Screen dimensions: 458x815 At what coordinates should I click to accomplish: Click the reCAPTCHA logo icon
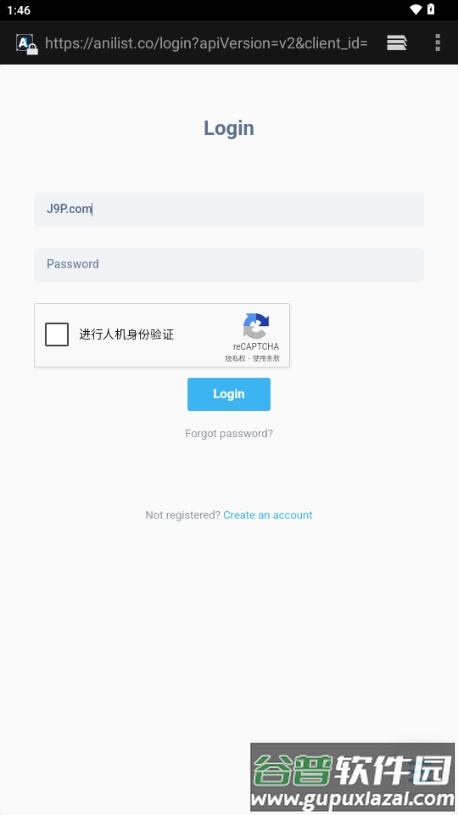coord(256,326)
